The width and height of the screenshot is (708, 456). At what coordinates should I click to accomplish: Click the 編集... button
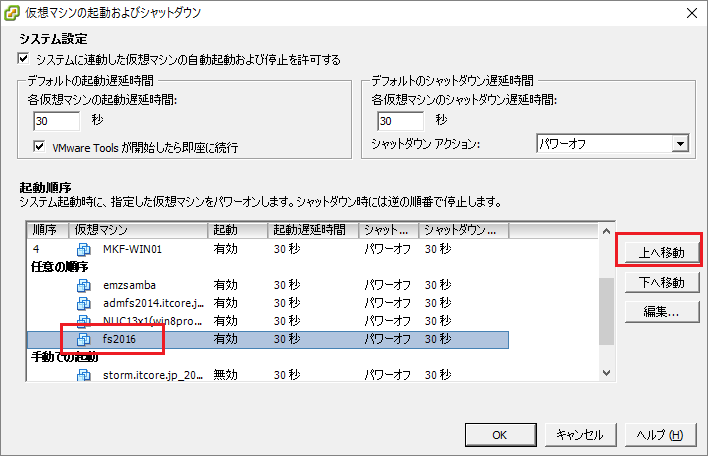[662, 312]
